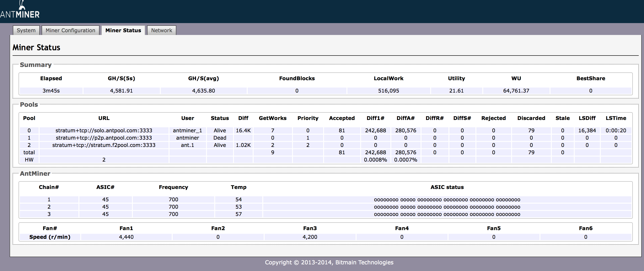Select the p2p.antpool.com pool URL
Viewport: 644px width, 271px height.
[x=104, y=138]
